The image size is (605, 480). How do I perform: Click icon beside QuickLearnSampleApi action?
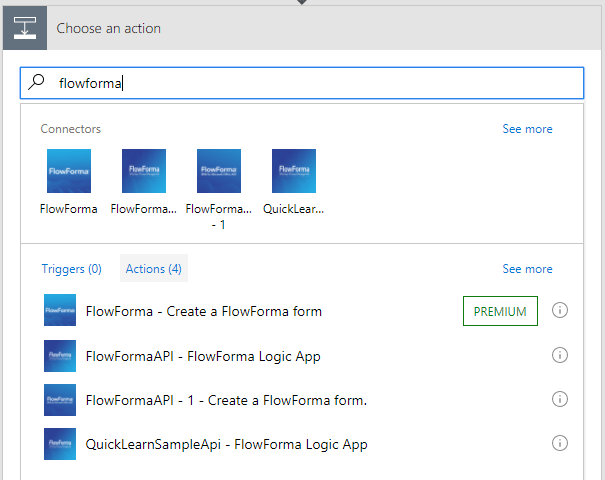pos(60,444)
